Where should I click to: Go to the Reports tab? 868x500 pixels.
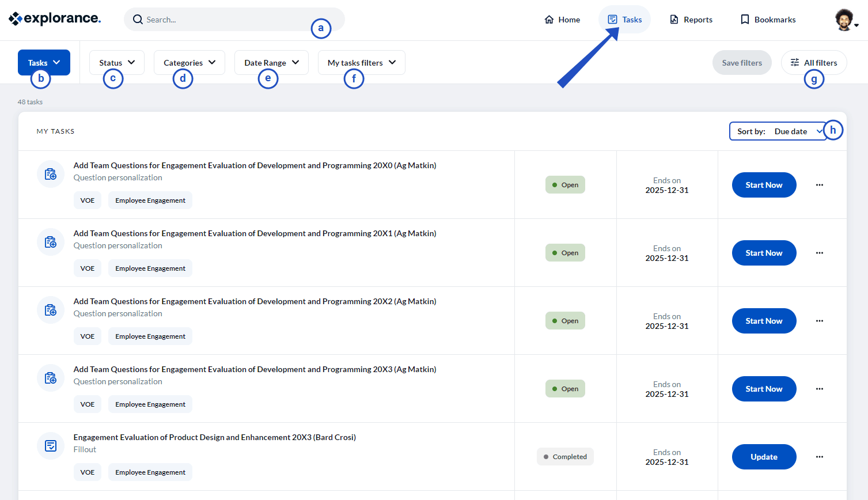click(x=691, y=20)
